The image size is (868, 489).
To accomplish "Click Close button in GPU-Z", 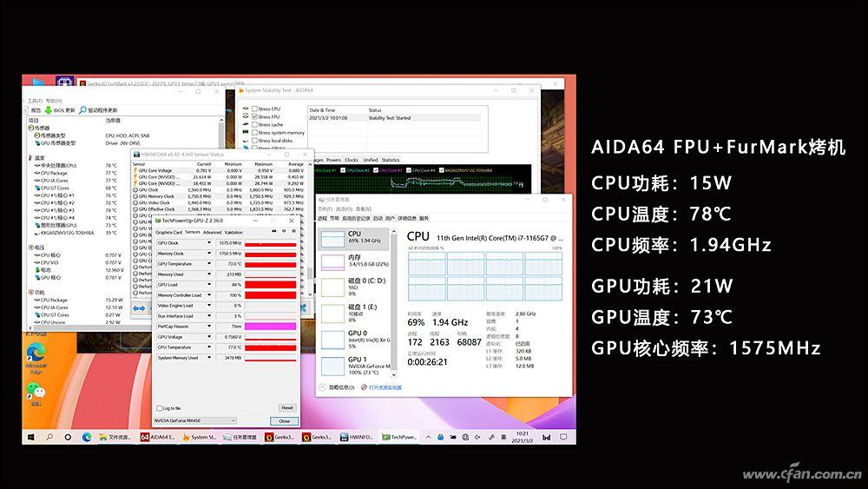I will tap(284, 421).
